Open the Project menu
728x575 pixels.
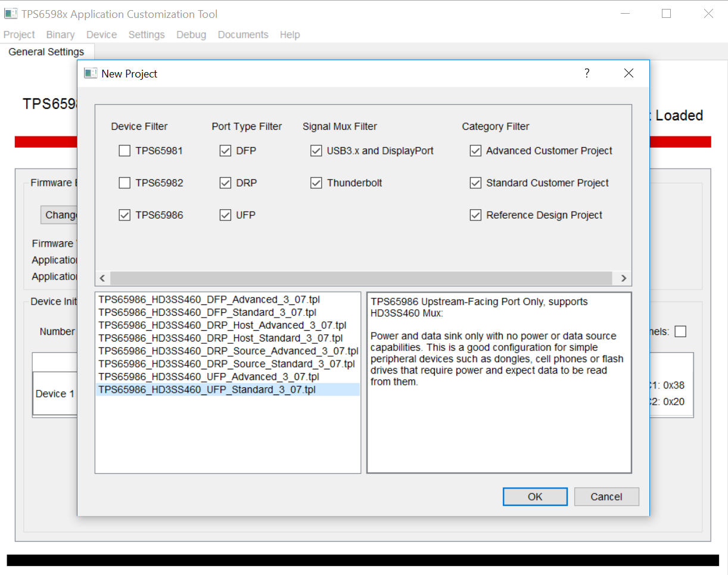(x=19, y=35)
